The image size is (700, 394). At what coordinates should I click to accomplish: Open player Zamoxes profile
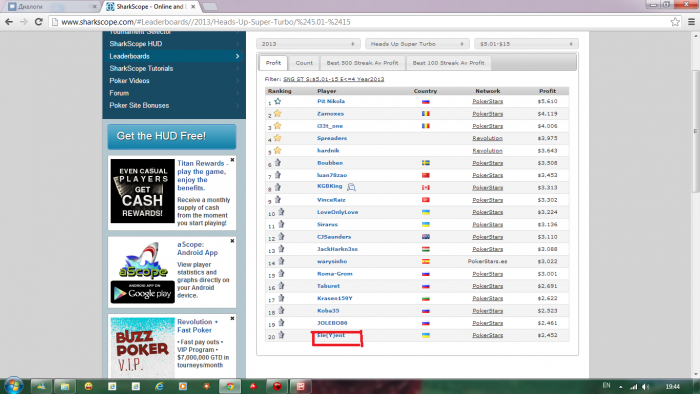pyautogui.click(x=330, y=114)
